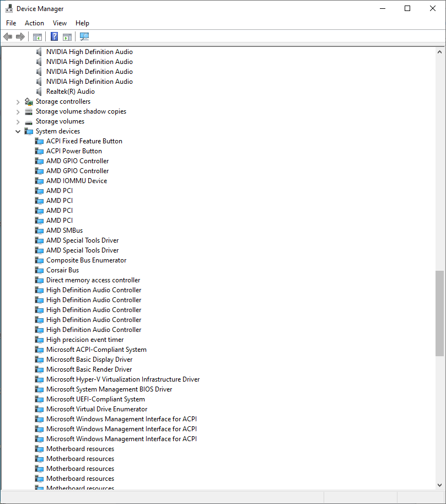Select Microsoft System Management BIOS Driver
Screen dimensions: 446x504
coord(109,389)
